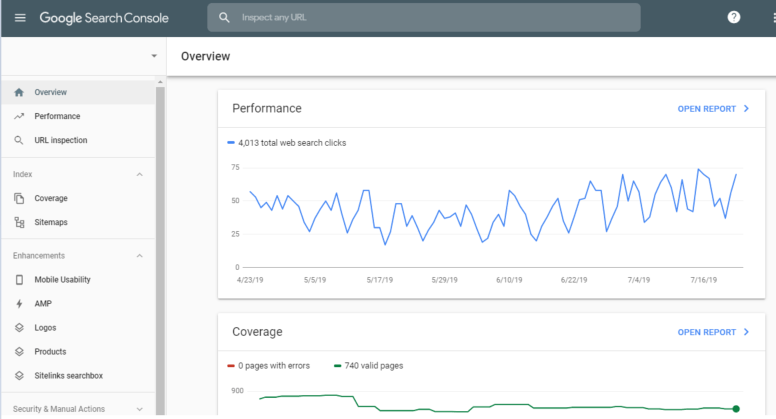Click the Mobile Usability phone icon
Image resolution: width=776 pixels, height=419 pixels.
tap(19, 279)
